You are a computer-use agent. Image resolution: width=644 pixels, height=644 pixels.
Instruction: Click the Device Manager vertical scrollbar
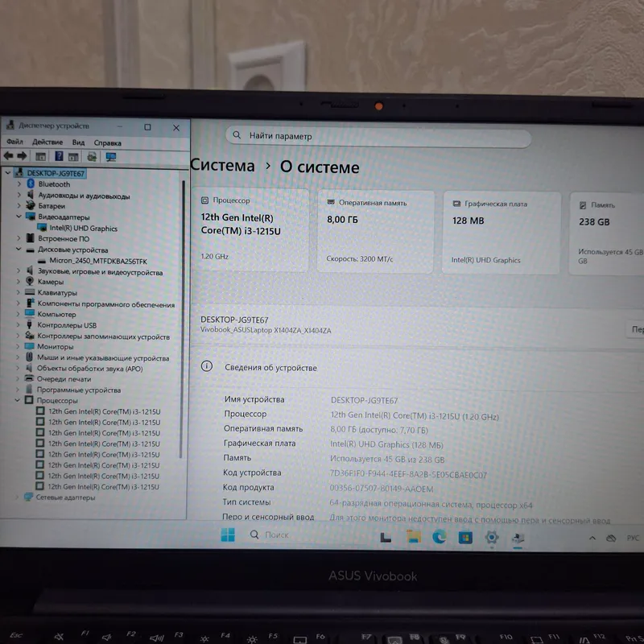click(x=182, y=318)
